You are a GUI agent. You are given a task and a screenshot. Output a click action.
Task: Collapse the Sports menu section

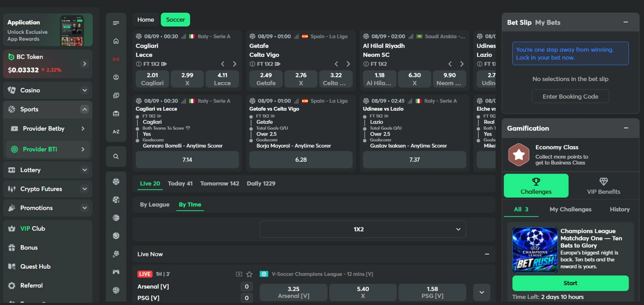[x=84, y=109]
